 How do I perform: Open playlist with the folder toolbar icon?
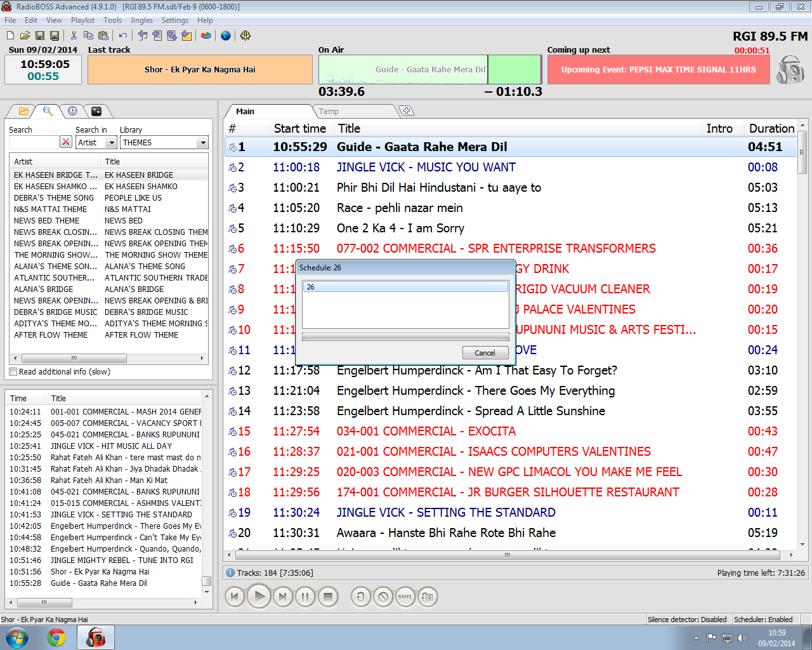pos(25,36)
